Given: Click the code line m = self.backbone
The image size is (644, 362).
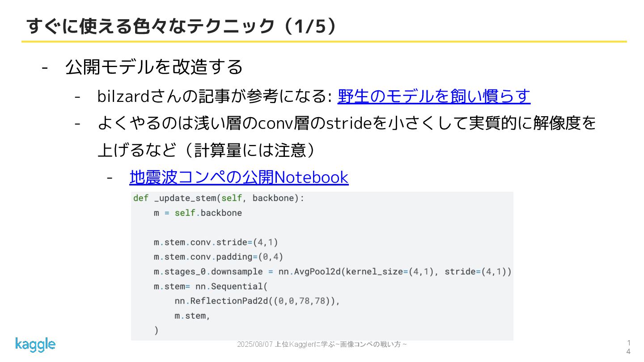Looking at the screenshot, I should (198, 213).
